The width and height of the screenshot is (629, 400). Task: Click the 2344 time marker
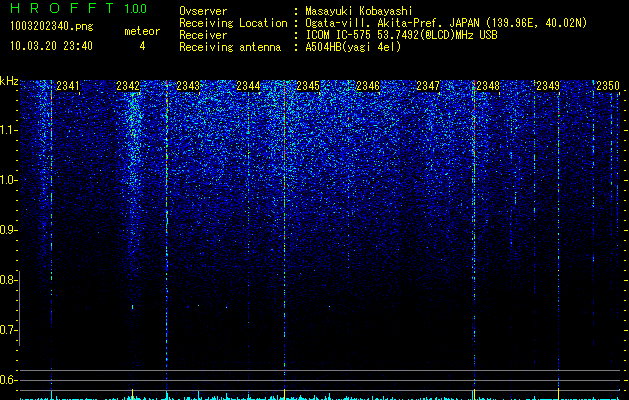[x=248, y=86]
